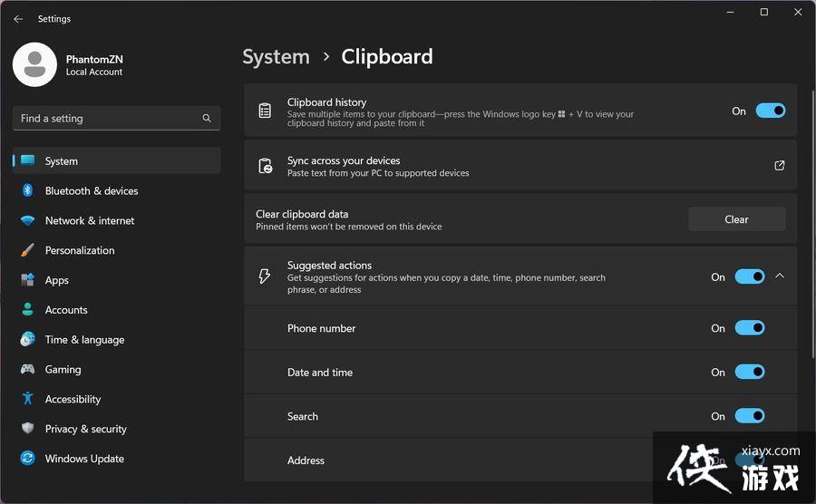The height and width of the screenshot is (504, 816).
Task: Disable the Date and time toggle
Action: pyautogui.click(x=750, y=372)
